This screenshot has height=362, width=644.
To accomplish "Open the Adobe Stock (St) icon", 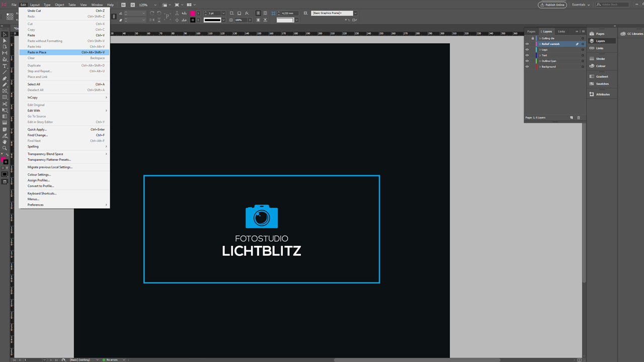I will coord(132,5).
